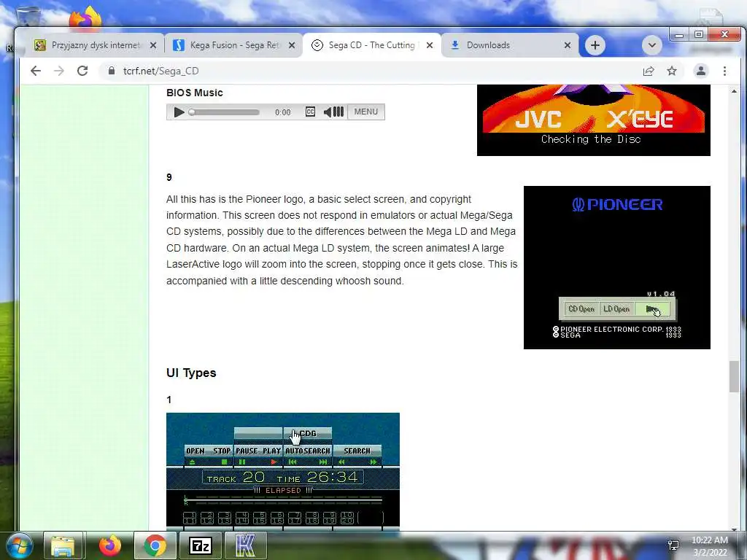Mute the BIOS Music speaker icon
Screen dimensions: 747x560
328,112
